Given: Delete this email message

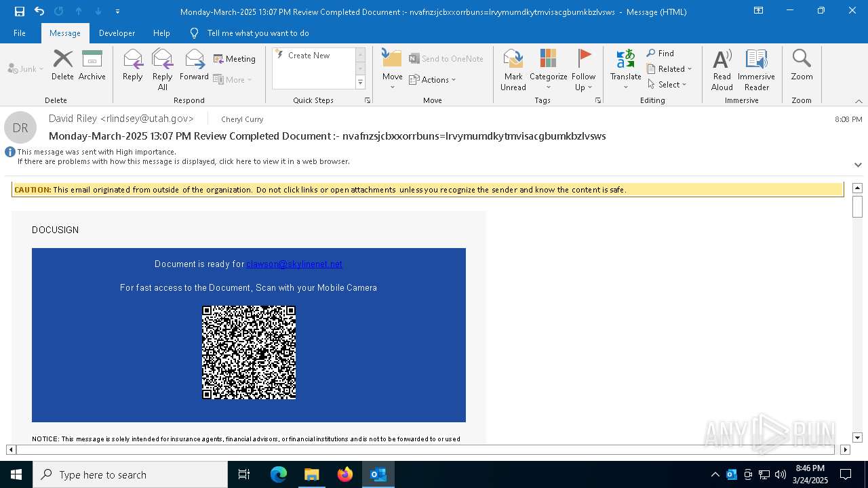Looking at the screenshot, I should coord(62,65).
